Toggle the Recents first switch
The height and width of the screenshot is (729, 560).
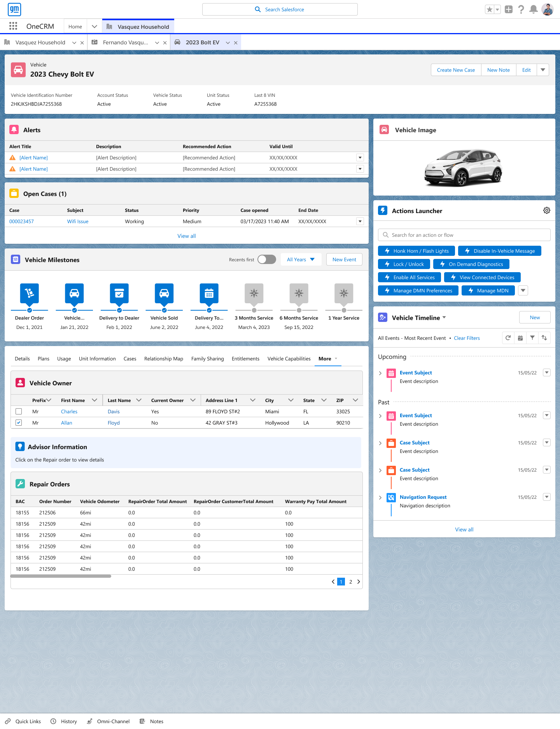pos(267,259)
